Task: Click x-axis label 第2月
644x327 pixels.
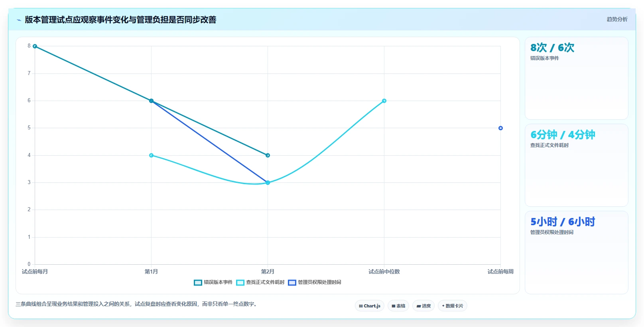Action: (268, 272)
